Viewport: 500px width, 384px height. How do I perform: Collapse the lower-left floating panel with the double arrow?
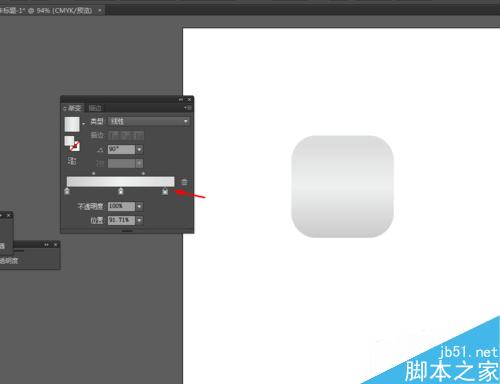tap(46, 245)
